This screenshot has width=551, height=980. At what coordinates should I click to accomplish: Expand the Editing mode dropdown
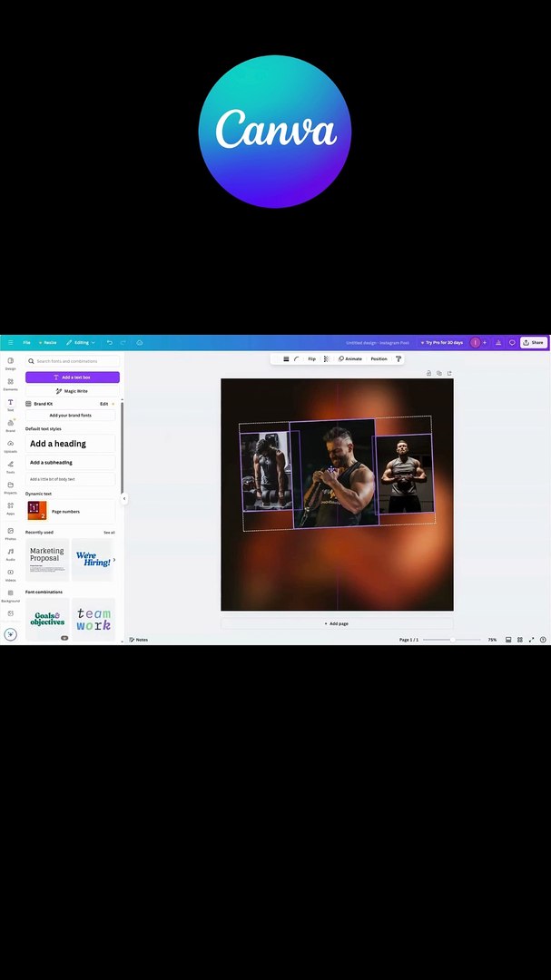pyautogui.click(x=82, y=342)
